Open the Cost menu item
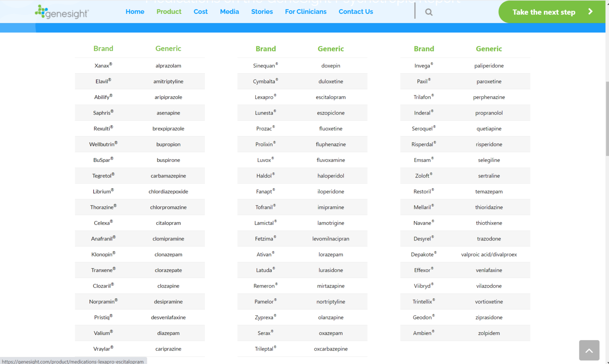609x364 pixels. coord(201,11)
